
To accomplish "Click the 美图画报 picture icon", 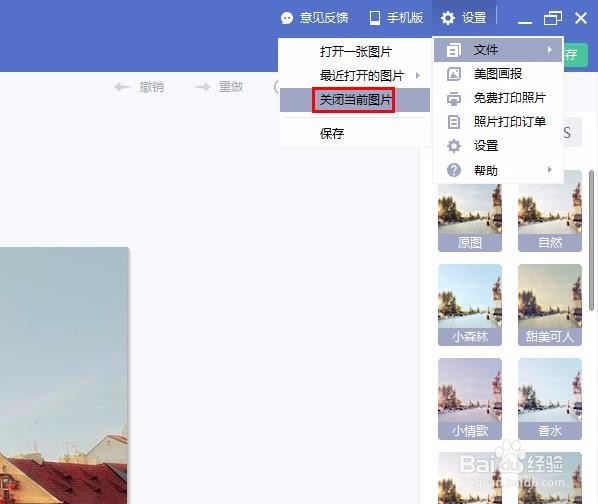I will (x=453, y=74).
